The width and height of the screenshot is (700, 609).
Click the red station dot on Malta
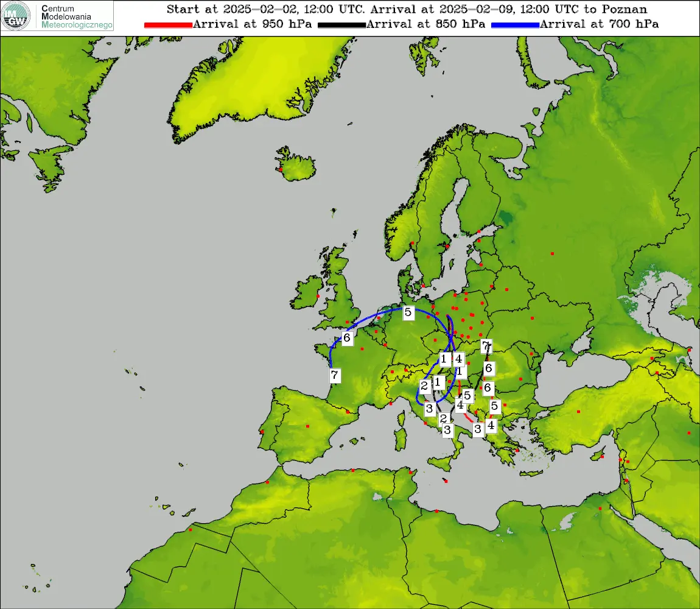pos(446,481)
